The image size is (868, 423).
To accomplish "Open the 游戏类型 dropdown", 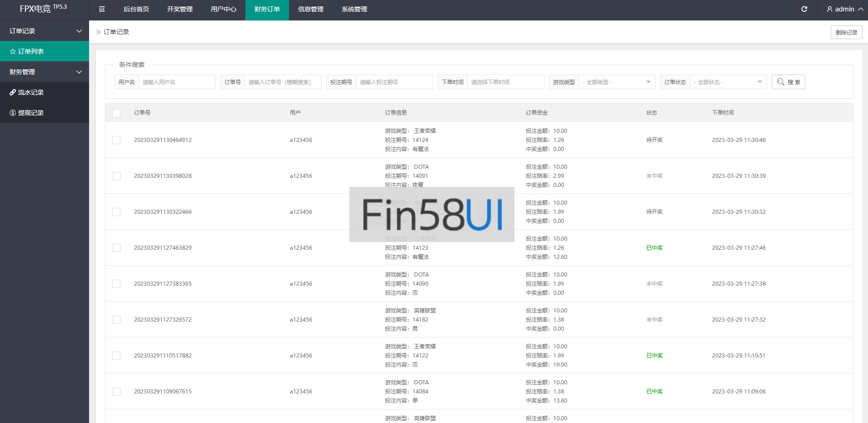I will (617, 82).
